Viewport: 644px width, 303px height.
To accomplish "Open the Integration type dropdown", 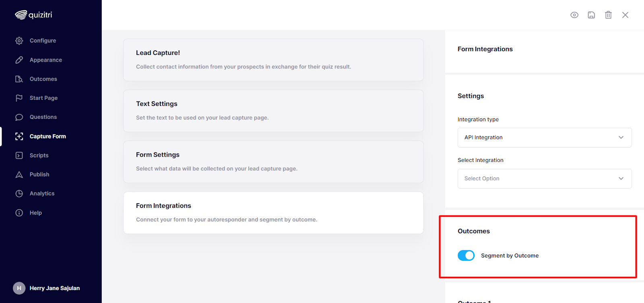I will 545,137.
